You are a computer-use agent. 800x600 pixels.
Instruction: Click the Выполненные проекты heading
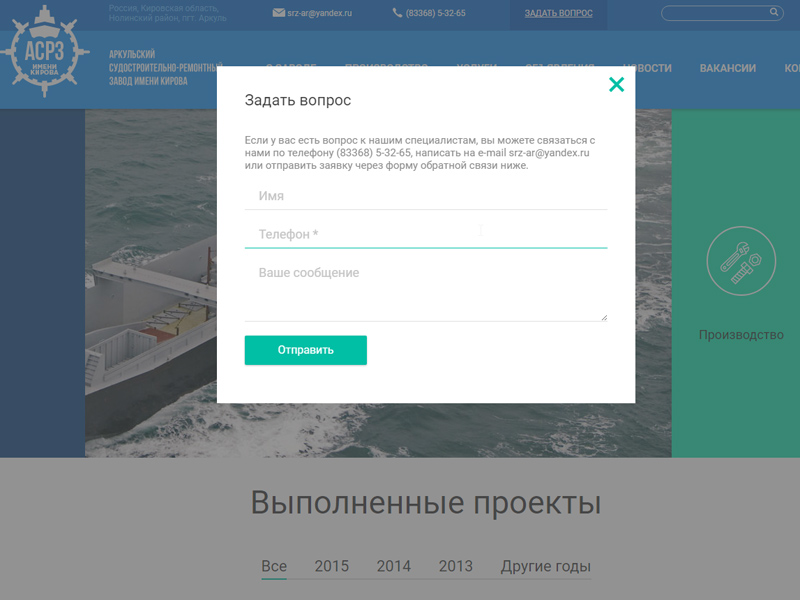point(426,503)
